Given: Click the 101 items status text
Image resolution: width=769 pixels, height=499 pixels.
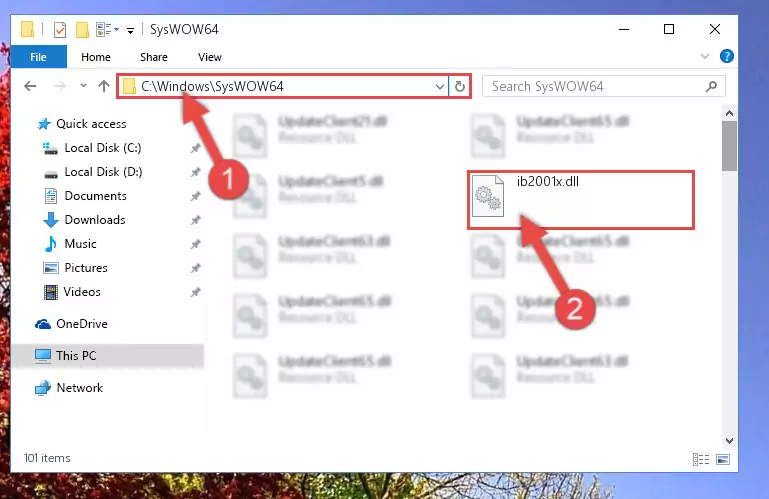Looking at the screenshot, I should coord(47,458).
